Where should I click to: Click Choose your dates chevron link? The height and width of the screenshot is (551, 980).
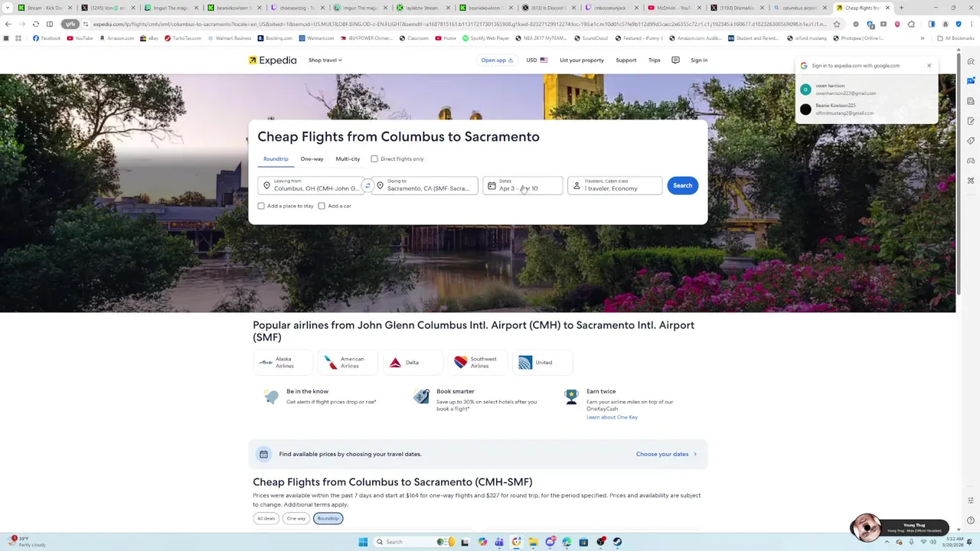click(x=666, y=455)
